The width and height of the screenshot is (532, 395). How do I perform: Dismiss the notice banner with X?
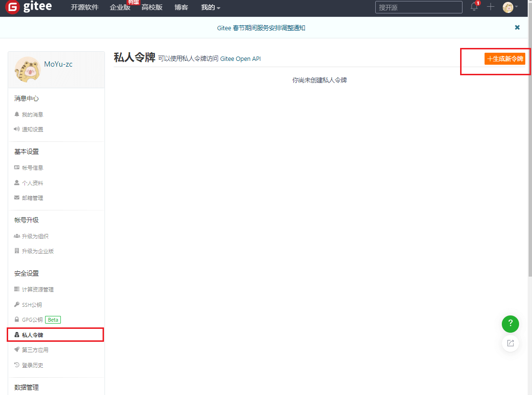click(517, 27)
